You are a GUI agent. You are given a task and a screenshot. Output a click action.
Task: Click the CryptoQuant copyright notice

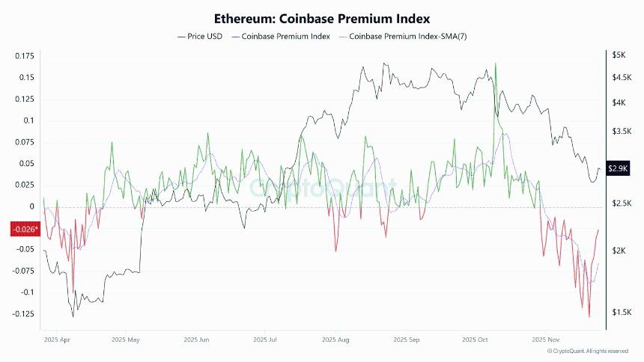click(x=588, y=351)
